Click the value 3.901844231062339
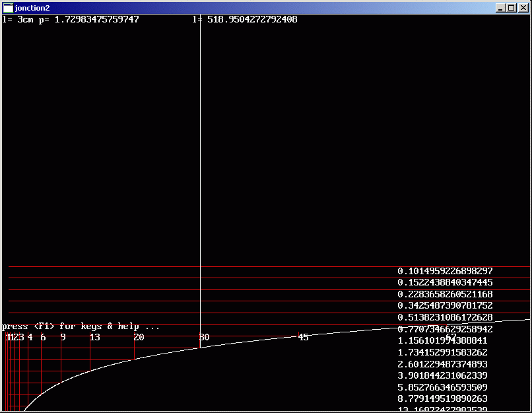This screenshot has width=532, height=413. (x=442, y=375)
